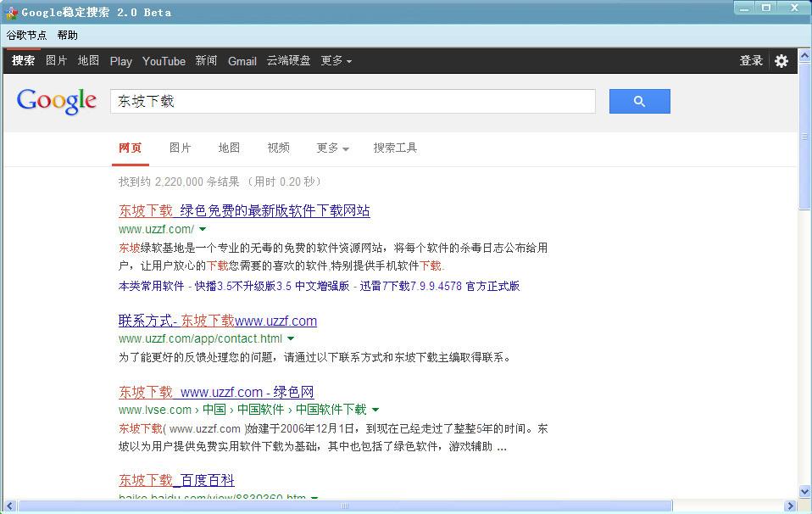Viewport: 812px width, 514px height.
Task: Expand the 更多 results filter dropdown
Action: (x=333, y=148)
